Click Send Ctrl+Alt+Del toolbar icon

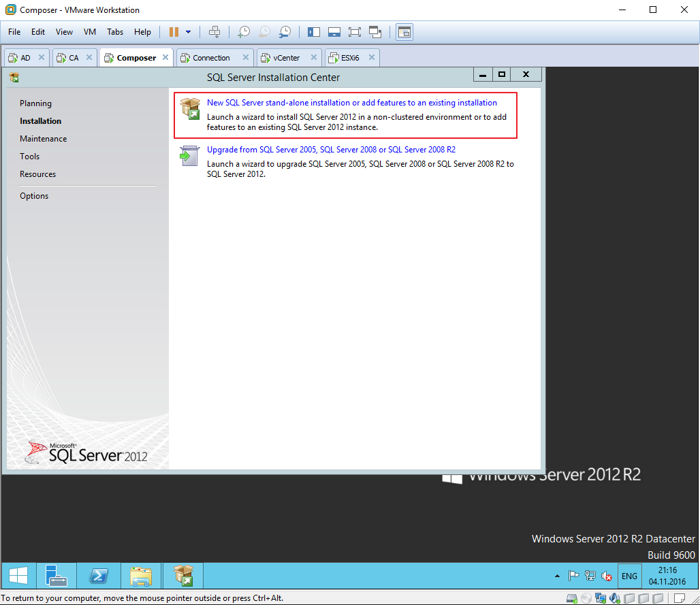coord(214,32)
